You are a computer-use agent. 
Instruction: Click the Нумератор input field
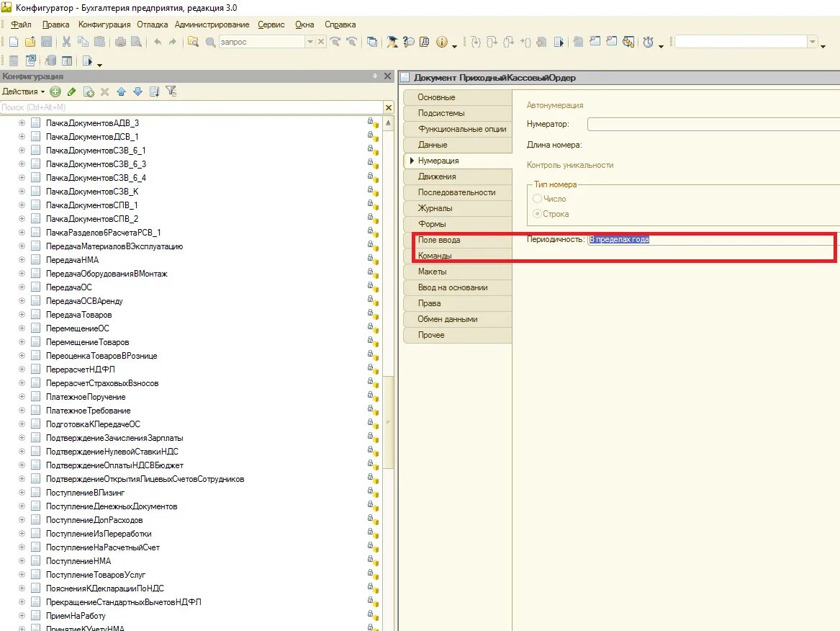pyautogui.click(x=713, y=125)
